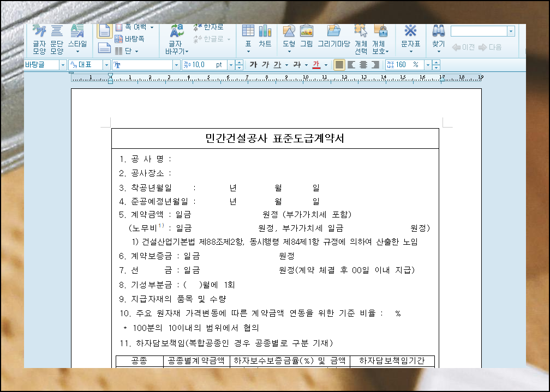This screenshot has height=392, width=550.
Task: Apply red font color 가
Action: (x=316, y=65)
